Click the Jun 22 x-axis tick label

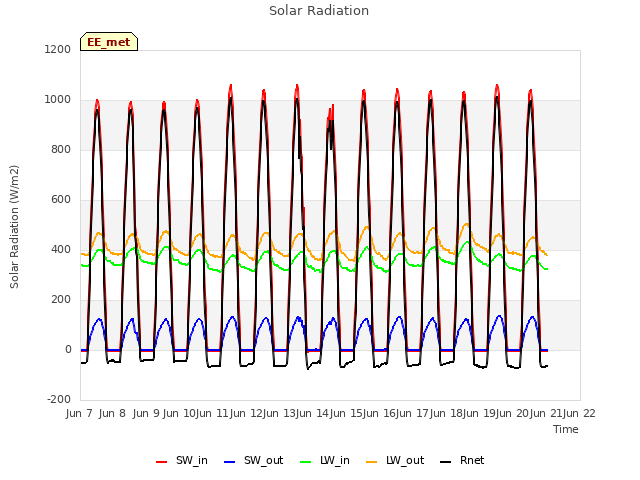tap(580, 413)
